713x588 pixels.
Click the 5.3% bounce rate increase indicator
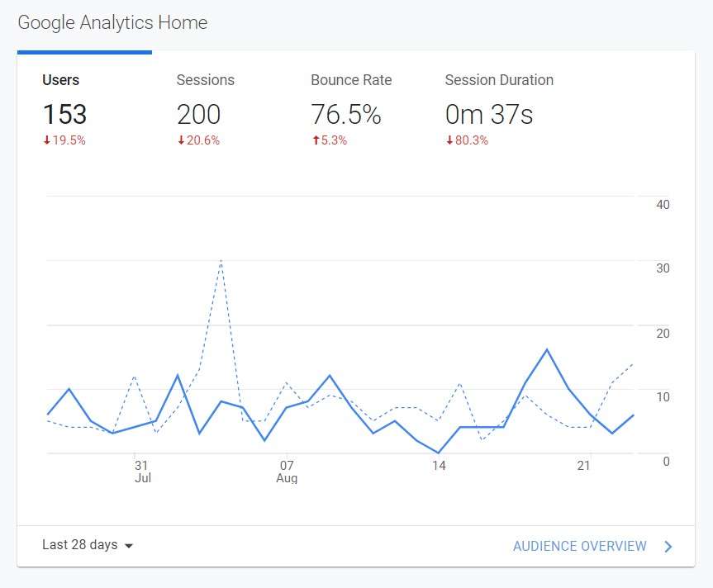[330, 140]
